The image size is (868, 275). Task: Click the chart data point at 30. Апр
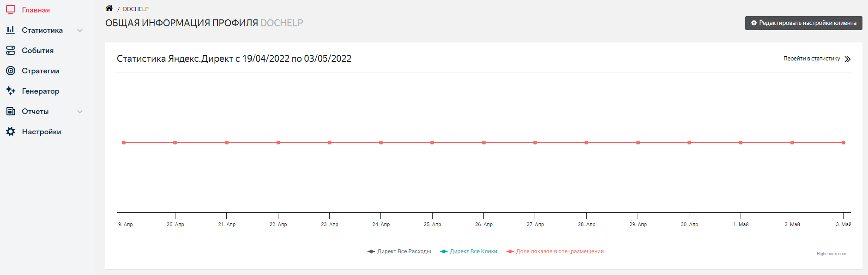[x=689, y=143]
